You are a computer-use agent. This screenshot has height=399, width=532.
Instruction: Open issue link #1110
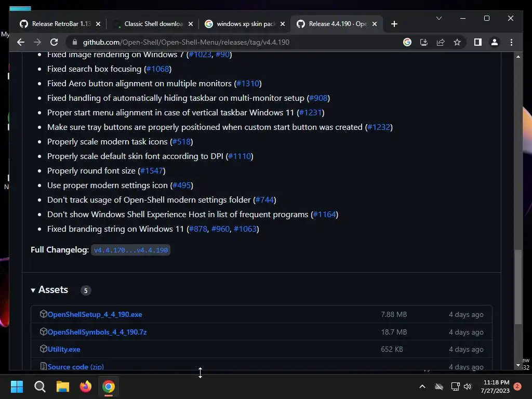pyautogui.click(x=240, y=156)
